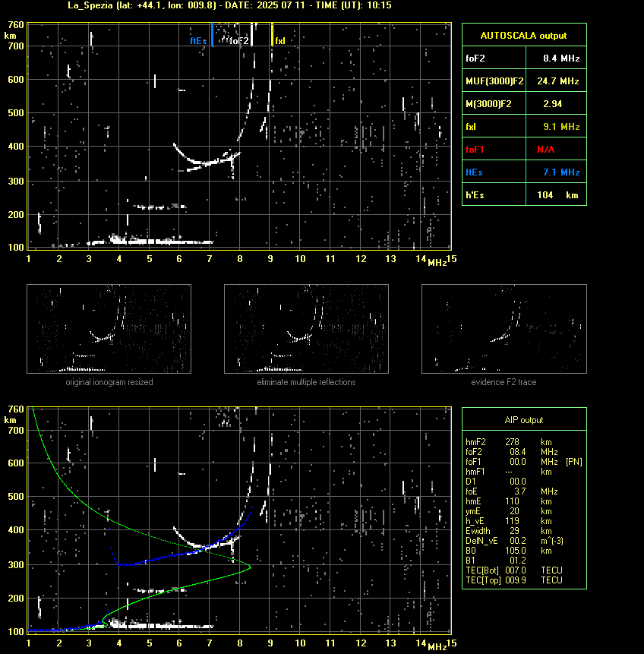The height and width of the screenshot is (654, 644).
Task: Click the red foF1 N/A value
Action: (545, 150)
